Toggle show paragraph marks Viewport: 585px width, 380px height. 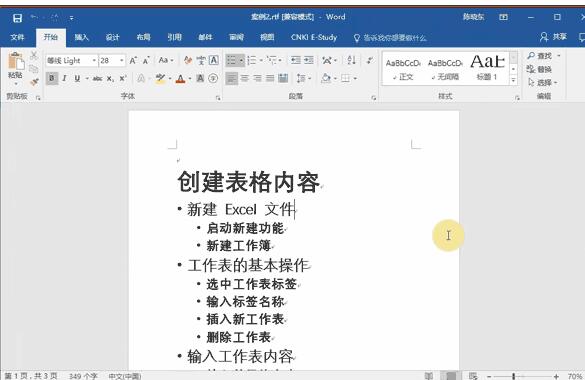tap(370, 60)
